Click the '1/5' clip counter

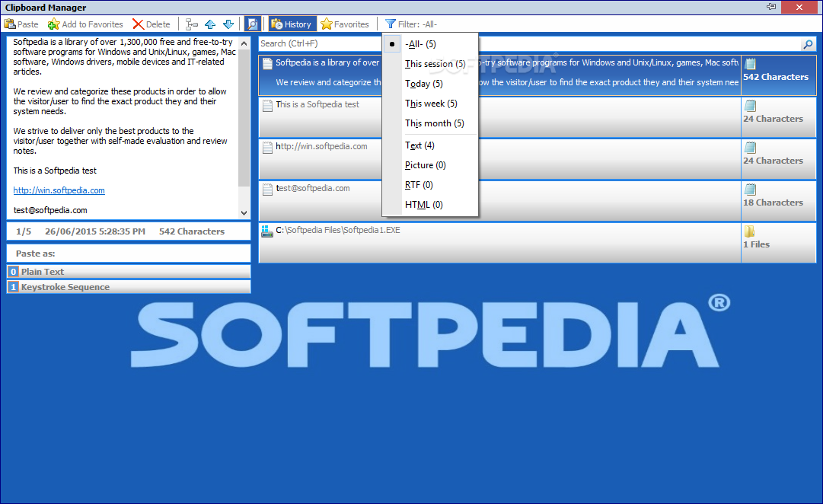pos(24,231)
